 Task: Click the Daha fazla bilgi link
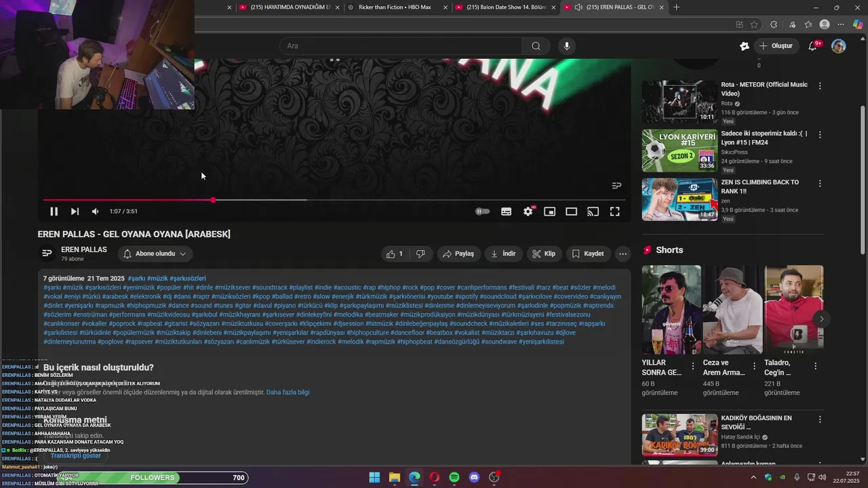288,392
